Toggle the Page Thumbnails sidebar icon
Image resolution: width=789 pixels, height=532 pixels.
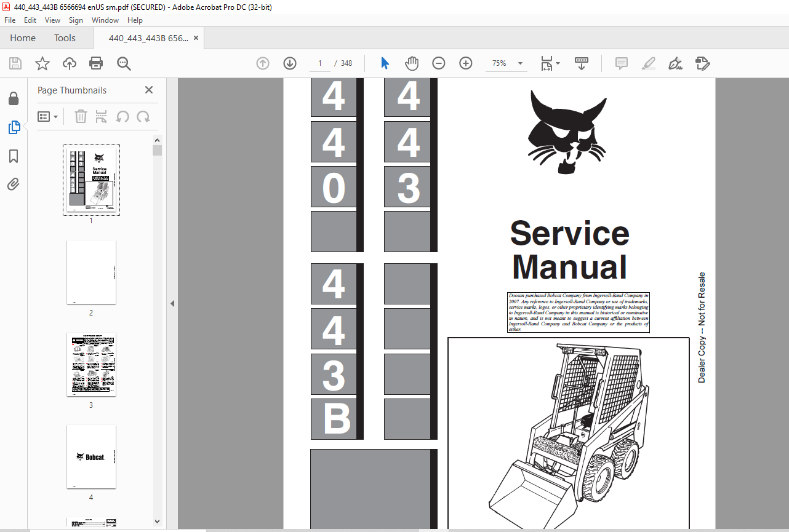pos(14,127)
